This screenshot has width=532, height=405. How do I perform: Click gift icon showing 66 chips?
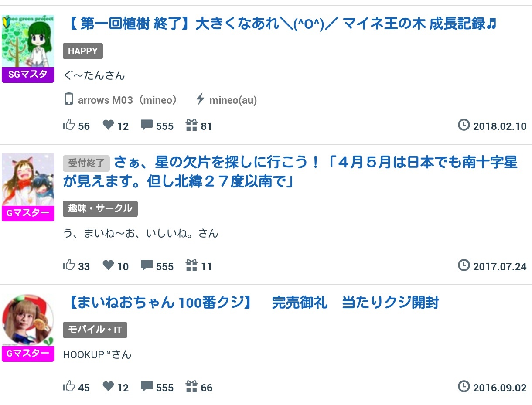tap(191, 387)
